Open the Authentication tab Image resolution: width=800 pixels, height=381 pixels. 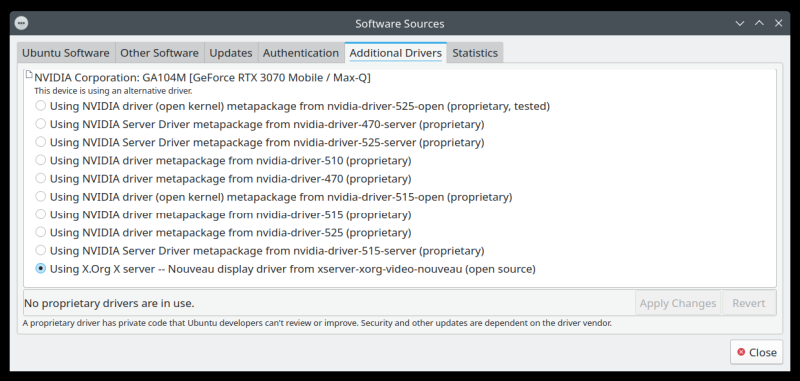pyautogui.click(x=301, y=53)
